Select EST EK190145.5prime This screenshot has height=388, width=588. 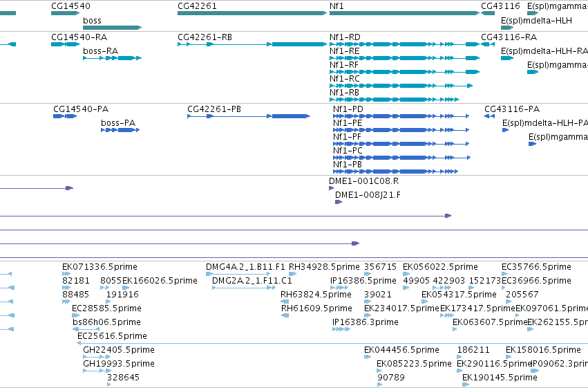[x=500, y=378]
